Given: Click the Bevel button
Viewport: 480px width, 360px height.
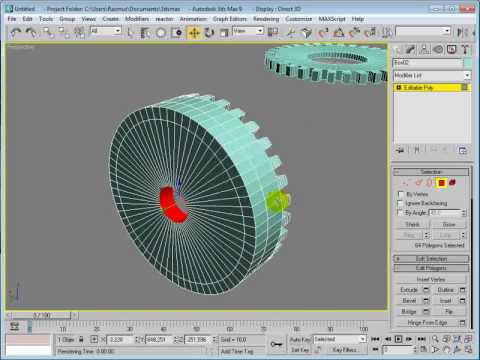Looking at the screenshot, I should 409,301.
